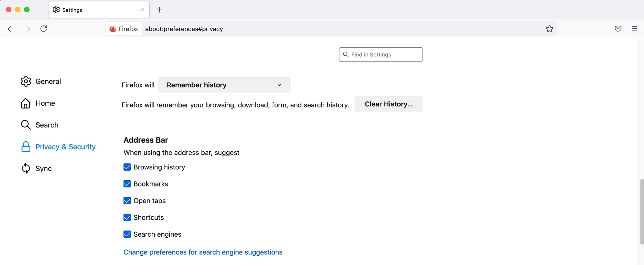Click the vertical page scrollbar thumb

coord(641,211)
